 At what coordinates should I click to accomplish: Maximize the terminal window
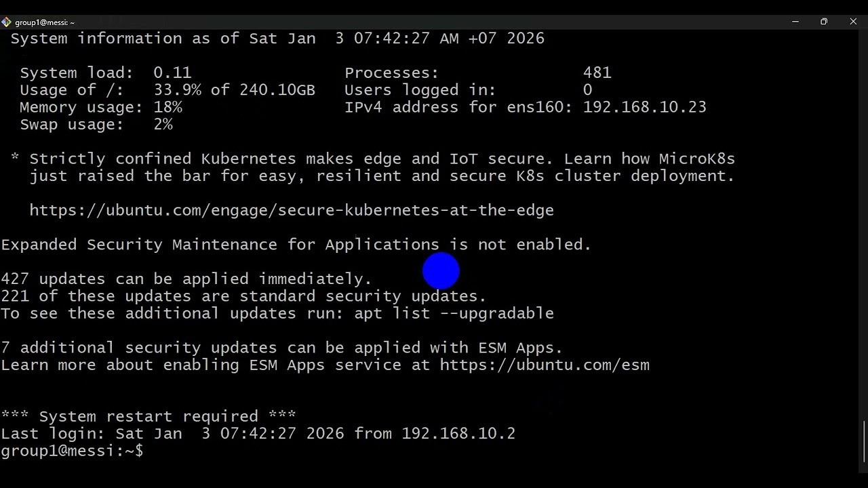(x=824, y=22)
